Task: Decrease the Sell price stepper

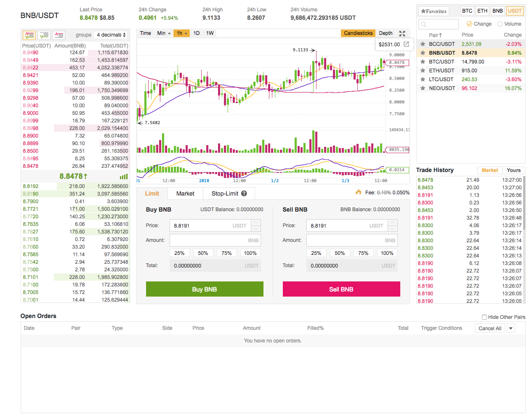Action: (x=393, y=228)
